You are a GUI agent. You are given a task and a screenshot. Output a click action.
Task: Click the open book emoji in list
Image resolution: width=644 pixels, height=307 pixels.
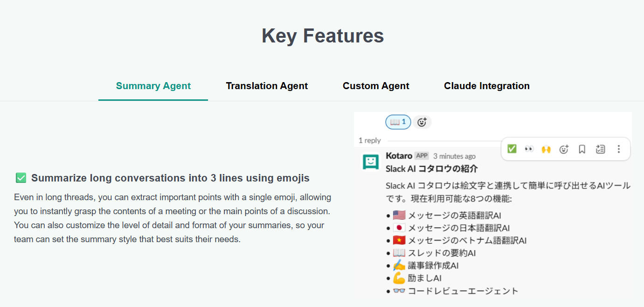point(399,253)
